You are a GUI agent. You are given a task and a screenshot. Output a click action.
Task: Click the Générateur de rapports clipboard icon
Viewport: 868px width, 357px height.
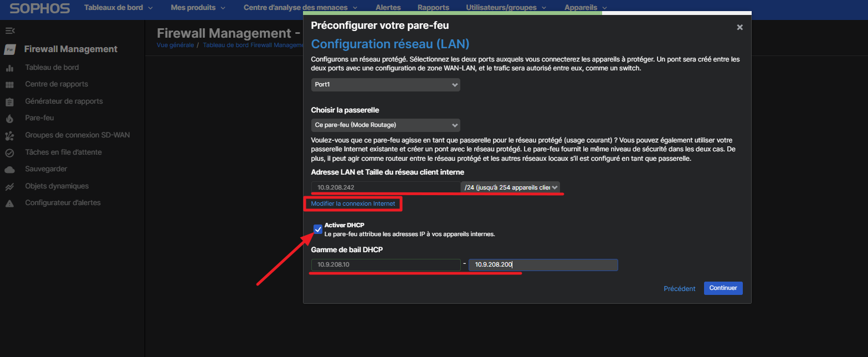pos(9,101)
